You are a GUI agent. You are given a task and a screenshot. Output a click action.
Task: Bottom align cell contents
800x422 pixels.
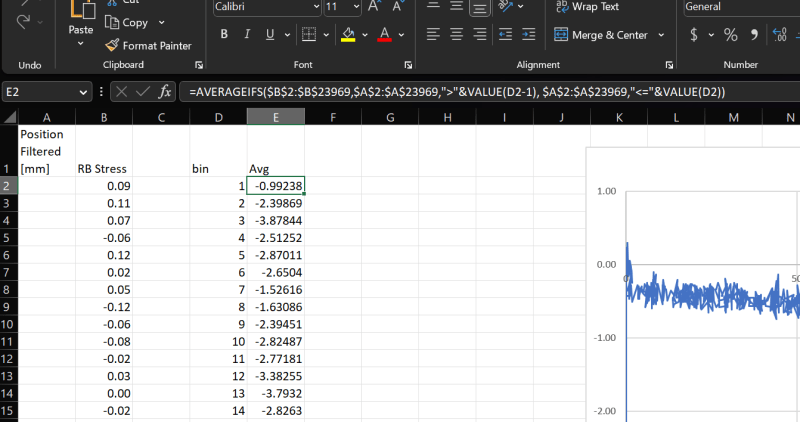(x=479, y=7)
